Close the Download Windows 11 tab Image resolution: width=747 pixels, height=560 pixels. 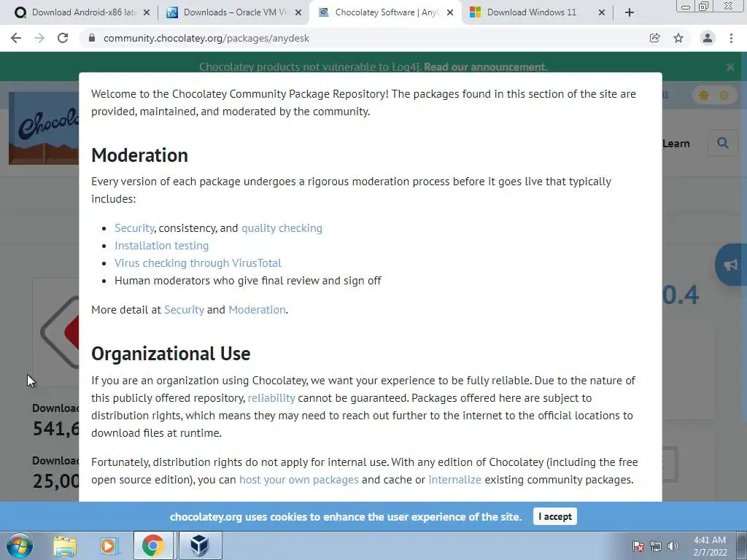tap(602, 12)
